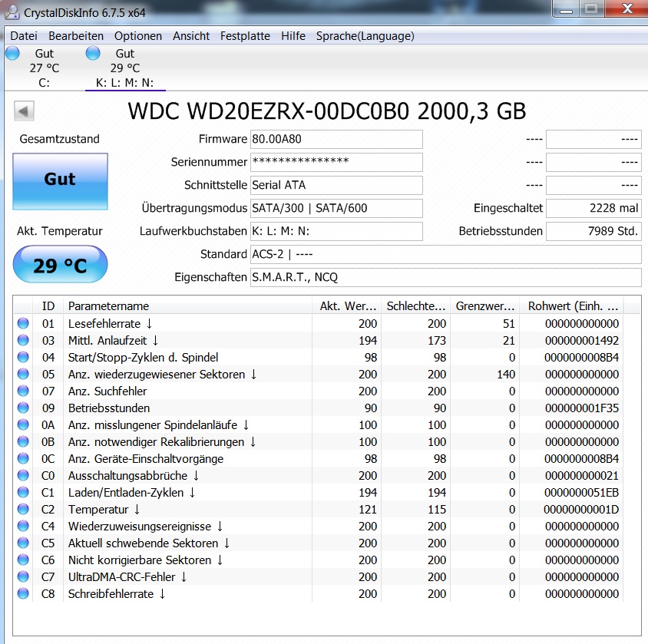This screenshot has width=648, height=644.
Task: Click the Schnittstelle field Serial ATA
Action: click(336, 185)
